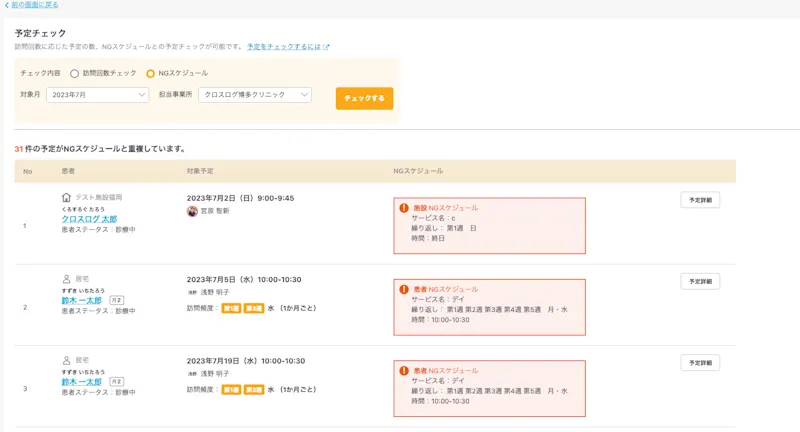This screenshot has width=800, height=432.
Task: Click avatar of 宮原 智新
Action: (192, 211)
